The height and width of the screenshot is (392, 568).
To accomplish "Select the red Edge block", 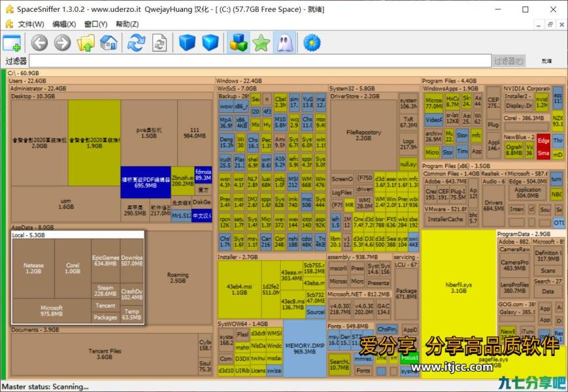I will click(x=543, y=141).
